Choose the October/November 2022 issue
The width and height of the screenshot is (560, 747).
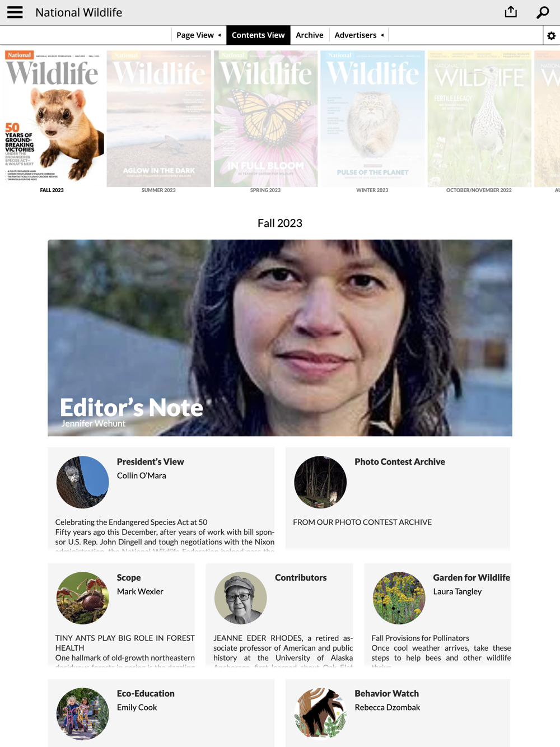click(x=479, y=119)
